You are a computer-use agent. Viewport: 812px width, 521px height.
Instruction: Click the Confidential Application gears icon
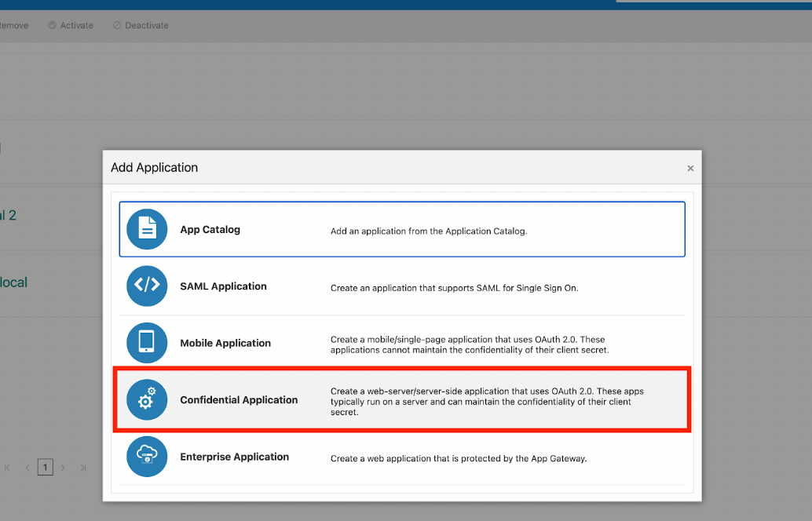[x=147, y=399]
